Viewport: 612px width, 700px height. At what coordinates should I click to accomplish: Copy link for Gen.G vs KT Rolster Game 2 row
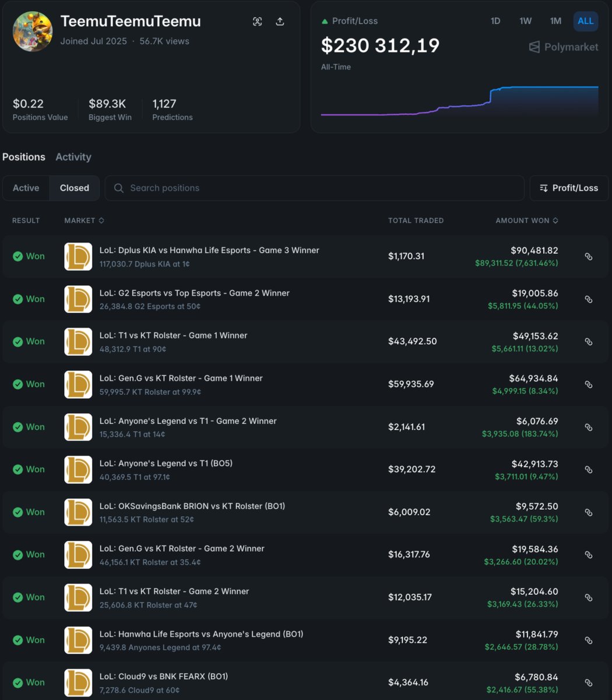click(x=589, y=555)
